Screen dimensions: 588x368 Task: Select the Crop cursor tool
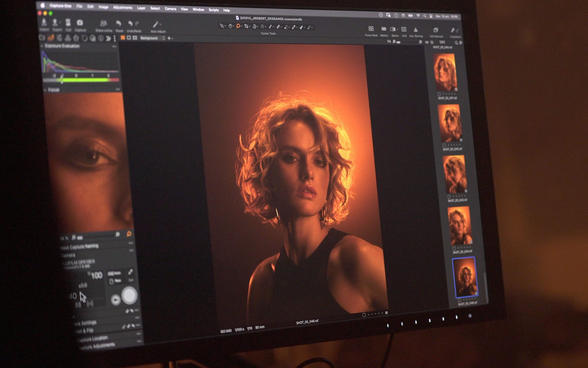(x=246, y=26)
